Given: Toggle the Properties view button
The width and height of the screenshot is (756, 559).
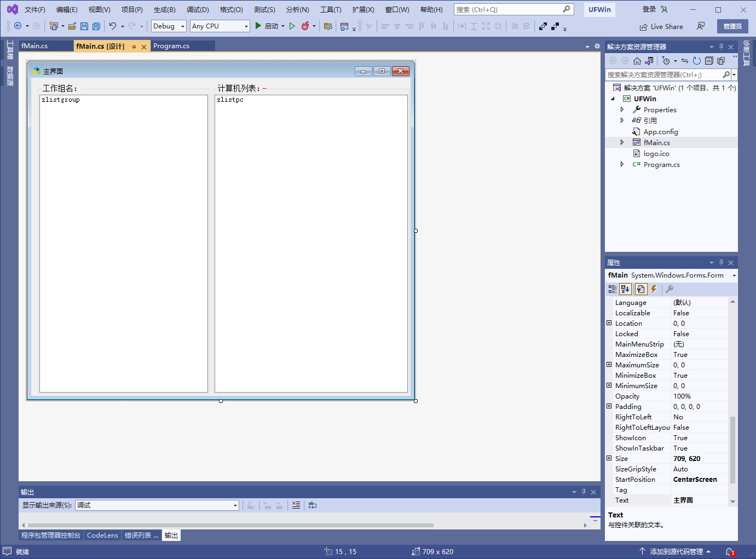Looking at the screenshot, I should click(640, 289).
